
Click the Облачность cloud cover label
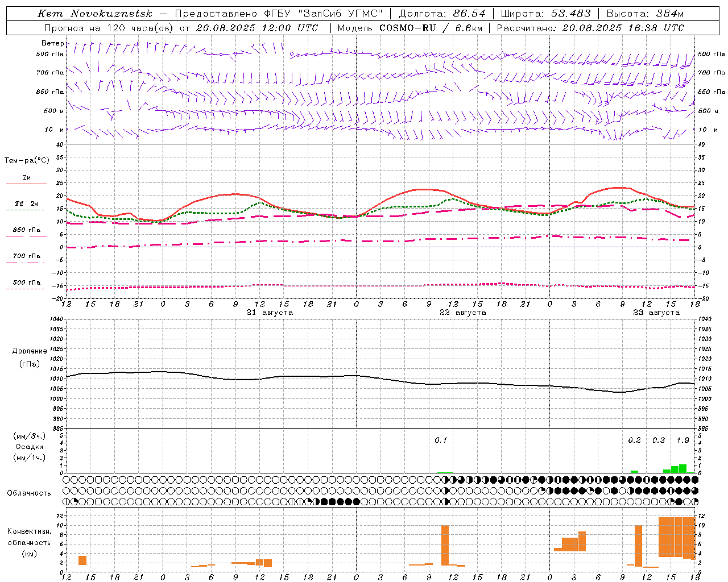coord(29,493)
